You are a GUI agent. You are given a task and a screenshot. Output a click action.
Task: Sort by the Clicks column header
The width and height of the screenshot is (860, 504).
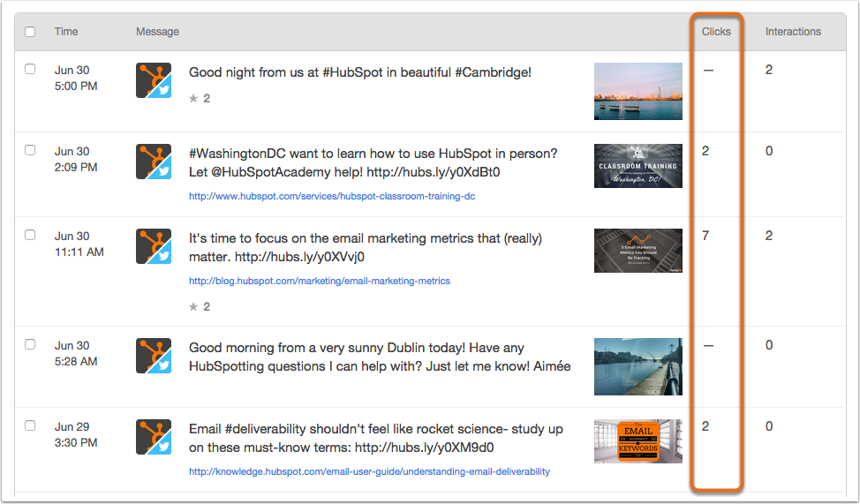click(x=716, y=32)
